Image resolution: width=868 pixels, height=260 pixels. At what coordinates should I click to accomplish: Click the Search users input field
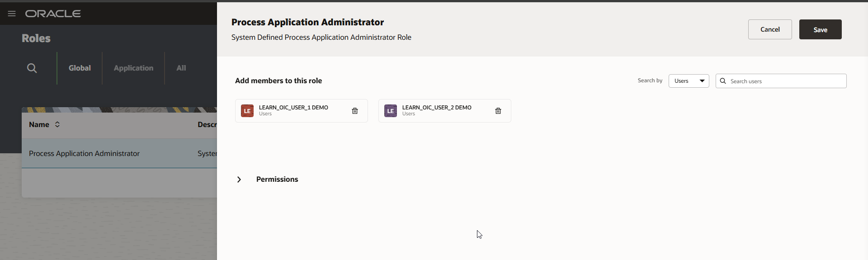[x=787, y=81]
